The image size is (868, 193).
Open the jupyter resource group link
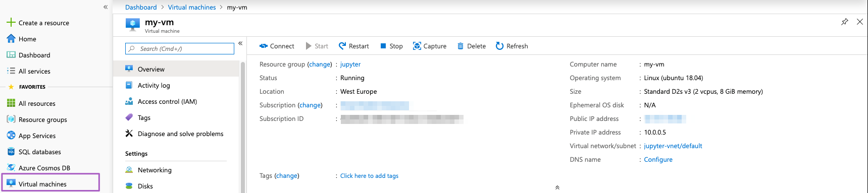350,65
